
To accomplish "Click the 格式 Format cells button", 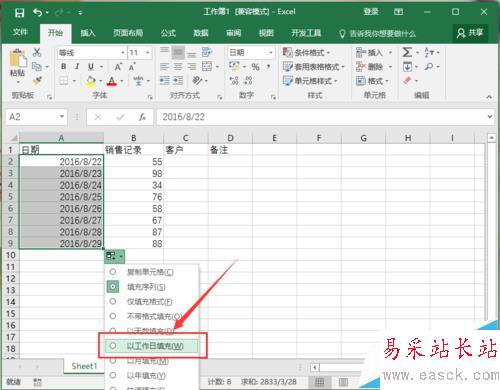I will pos(372,81).
